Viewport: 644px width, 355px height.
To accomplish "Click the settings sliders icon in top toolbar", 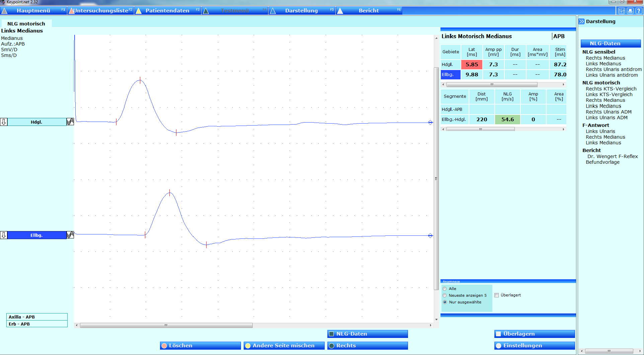I will pyautogui.click(x=622, y=11).
